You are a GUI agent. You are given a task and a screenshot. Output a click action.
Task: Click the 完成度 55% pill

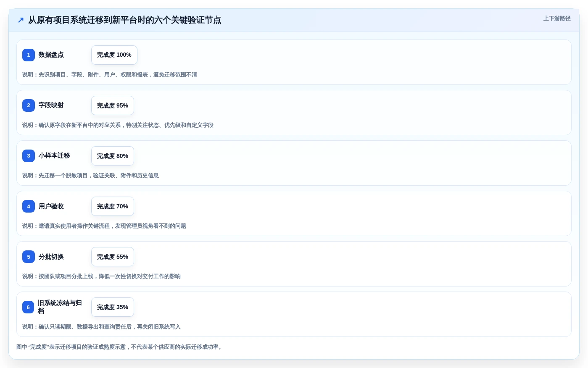113,257
